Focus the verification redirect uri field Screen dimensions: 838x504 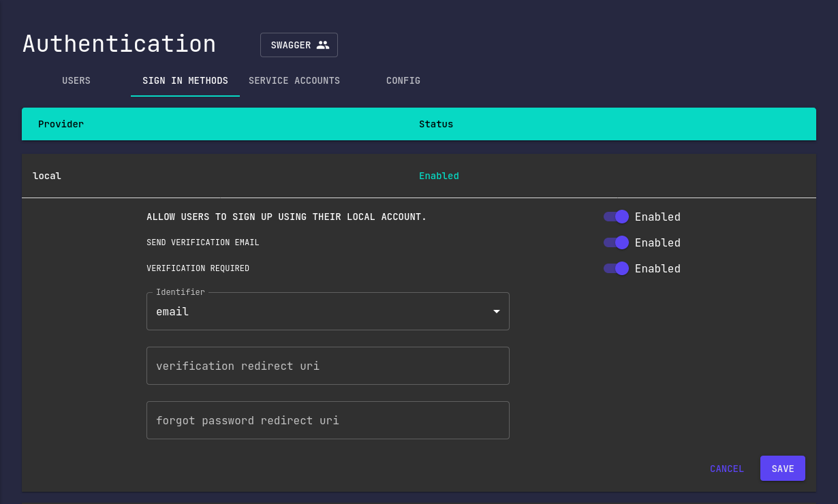pyautogui.click(x=328, y=366)
